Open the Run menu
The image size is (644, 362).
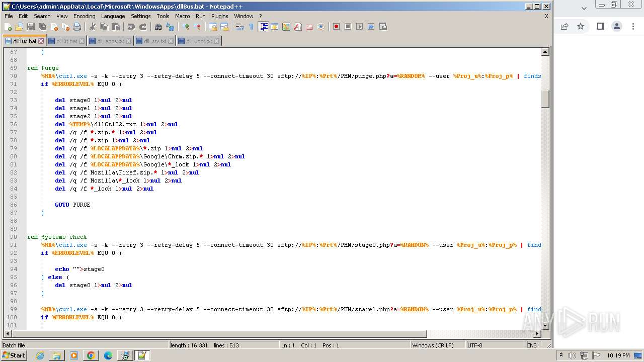click(x=201, y=16)
